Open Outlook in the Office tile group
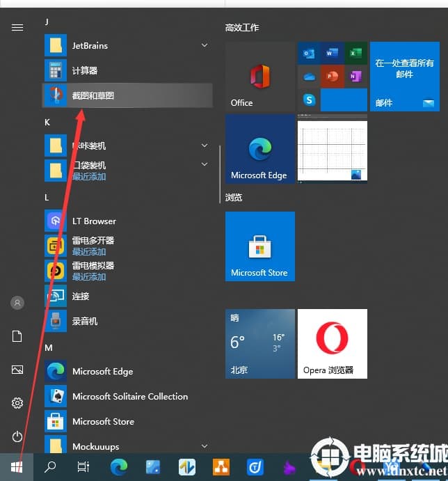This screenshot has width=448, height=481. [x=309, y=54]
